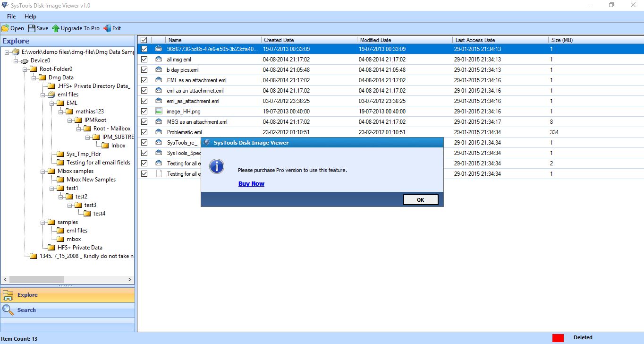Image resolution: width=644 pixels, height=344 pixels.
Task: Uncheck the Problematic.eml checkbox
Action: point(144,132)
